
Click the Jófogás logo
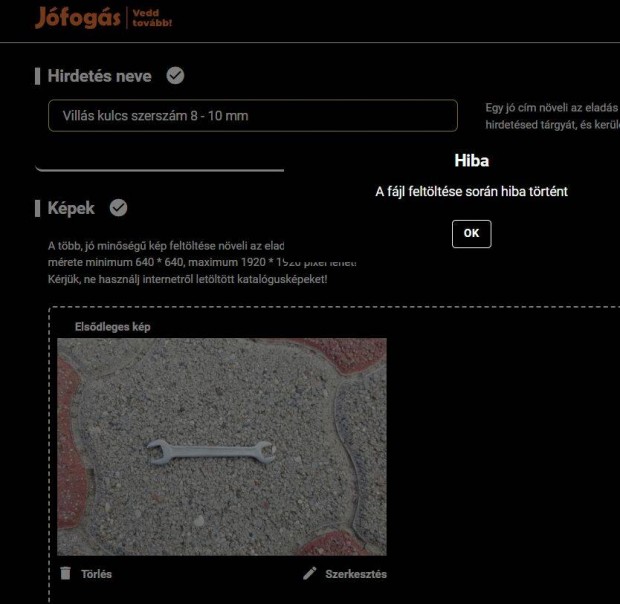78,18
